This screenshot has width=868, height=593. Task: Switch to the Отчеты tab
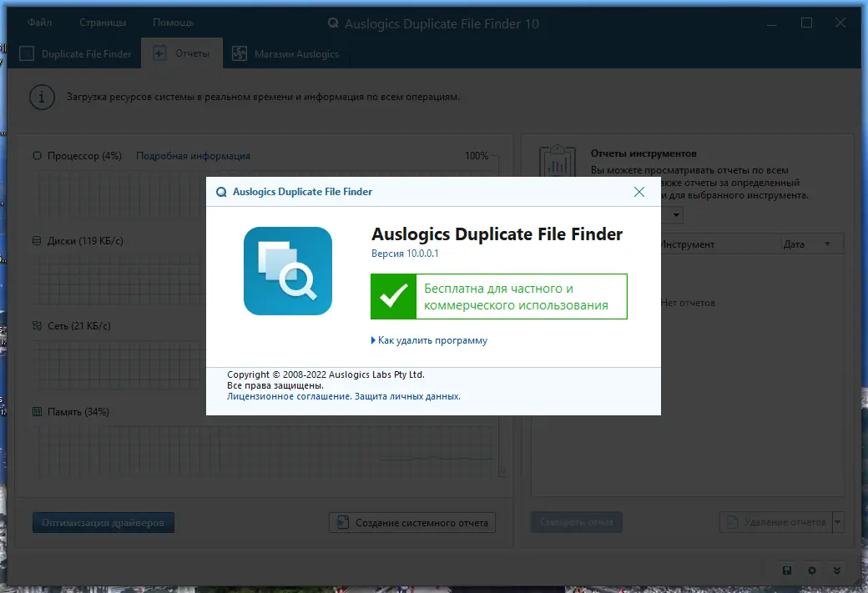point(182,53)
